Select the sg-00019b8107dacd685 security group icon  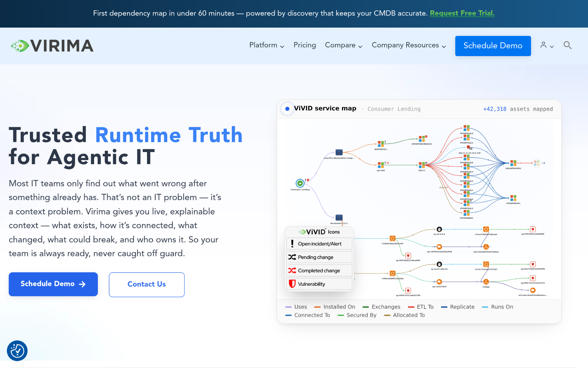408,256
